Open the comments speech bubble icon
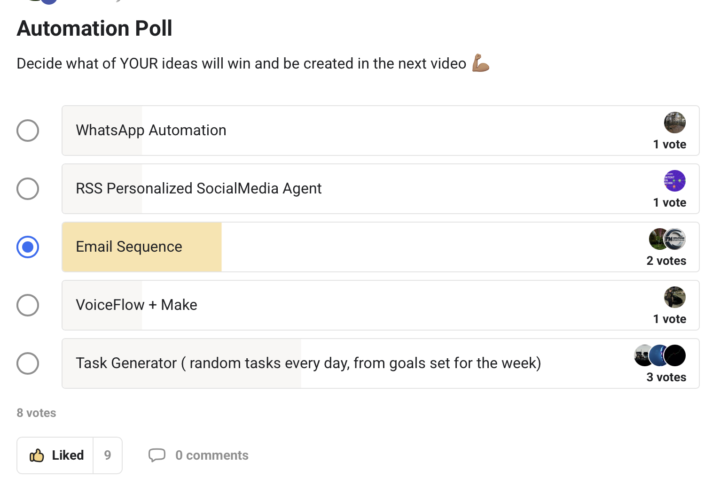 [x=157, y=455]
